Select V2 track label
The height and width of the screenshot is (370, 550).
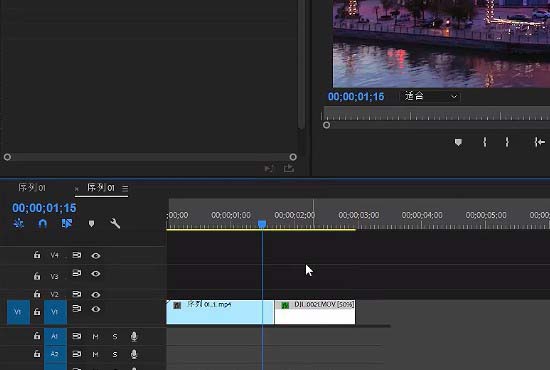tap(54, 294)
